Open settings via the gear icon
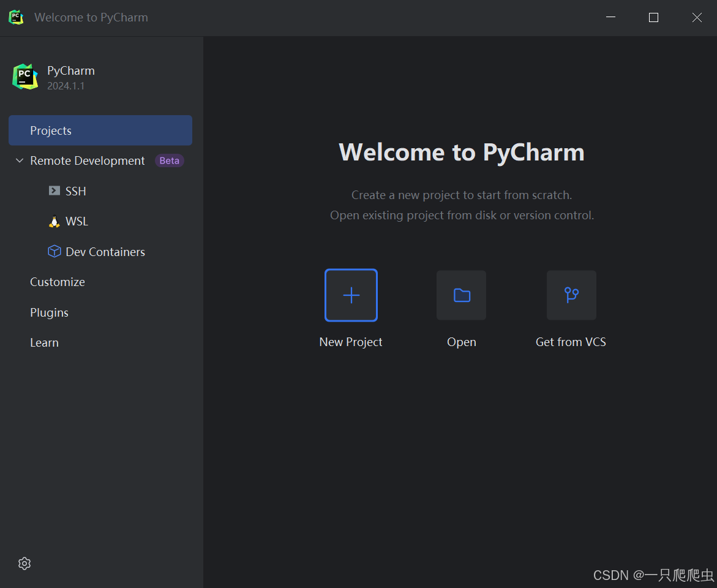Viewport: 717px width, 588px height. [24, 563]
